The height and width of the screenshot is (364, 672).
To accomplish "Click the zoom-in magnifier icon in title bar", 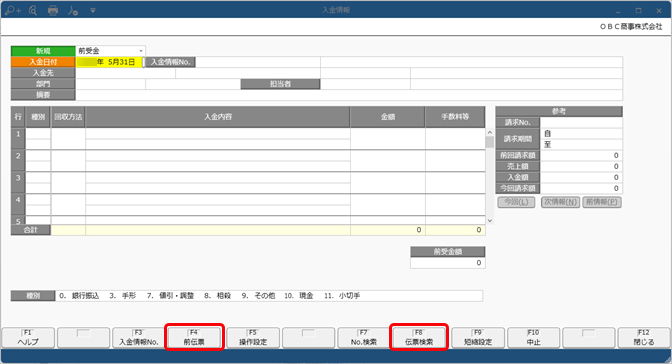I will coord(13,10).
